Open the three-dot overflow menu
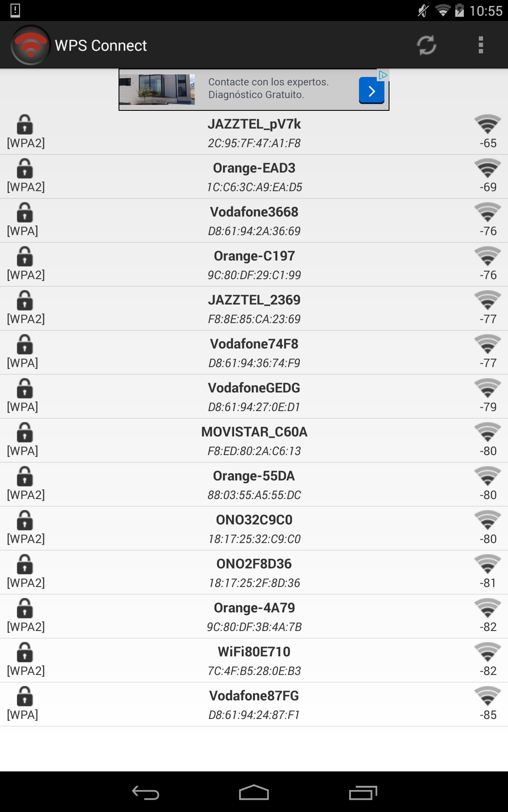 click(x=480, y=45)
